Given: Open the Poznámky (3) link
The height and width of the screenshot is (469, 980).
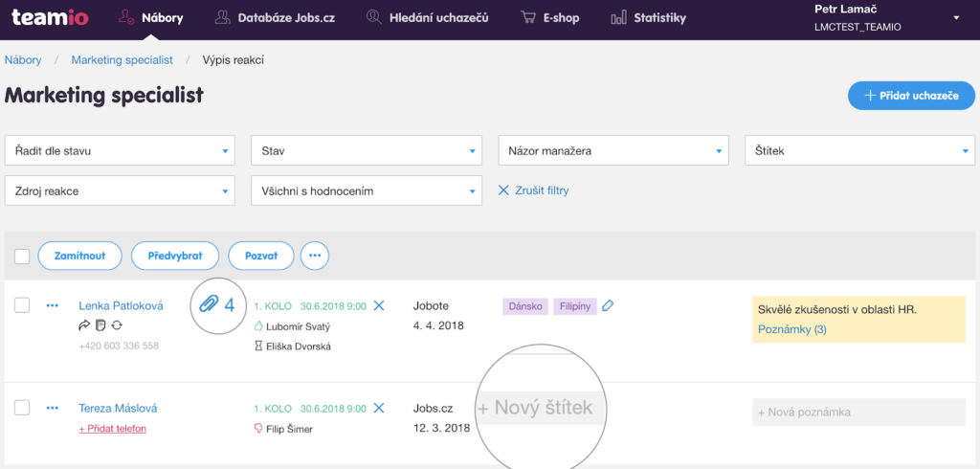Looking at the screenshot, I should pos(791,329).
